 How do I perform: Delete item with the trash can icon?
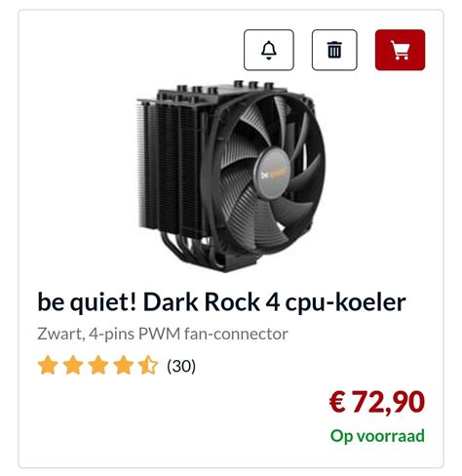coord(334,50)
